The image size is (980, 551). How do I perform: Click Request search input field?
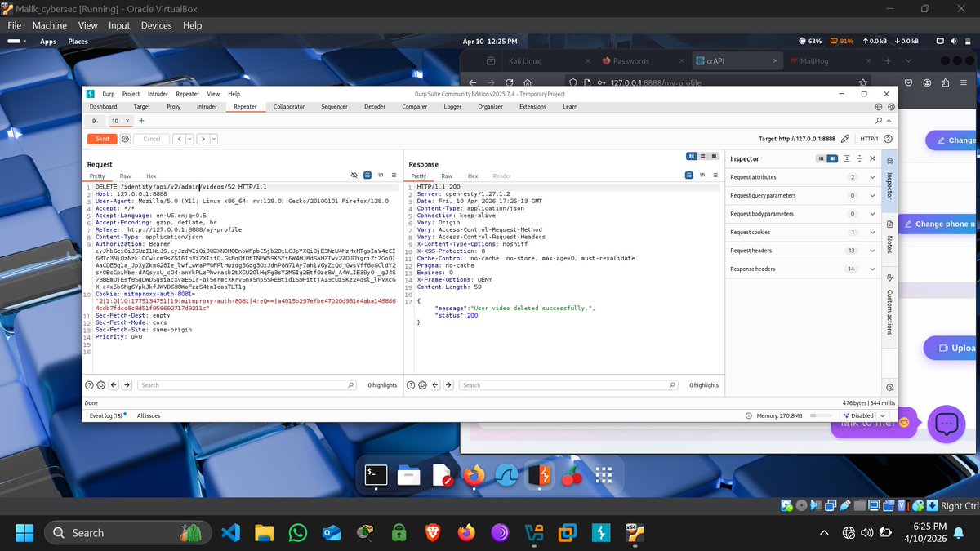pos(247,384)
